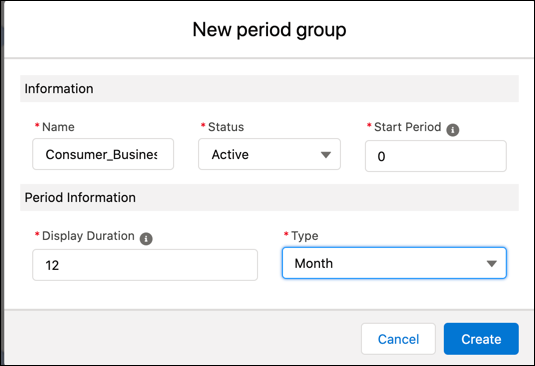Click the Status field label

point(226,127)
